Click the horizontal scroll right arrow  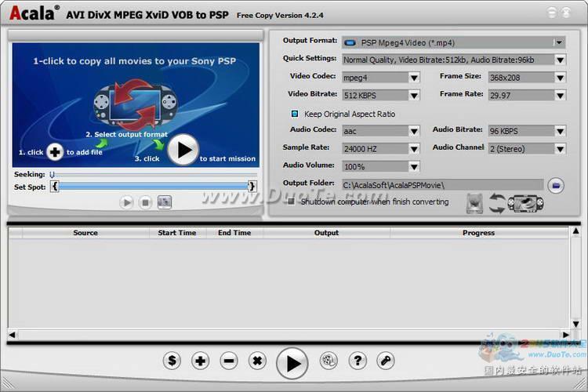pos(565,335)
